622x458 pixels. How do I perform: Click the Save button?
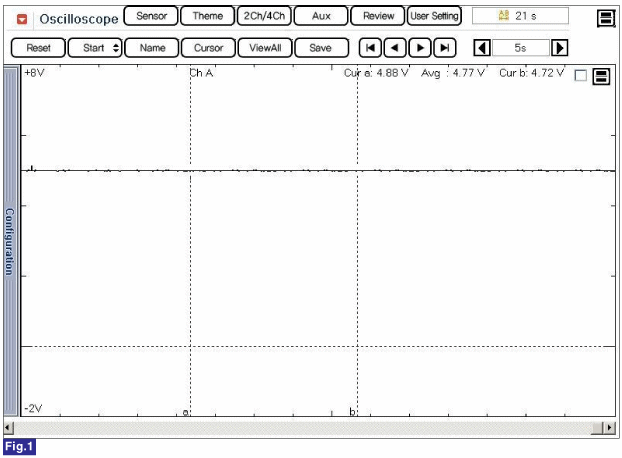click(x=320, y=47)
